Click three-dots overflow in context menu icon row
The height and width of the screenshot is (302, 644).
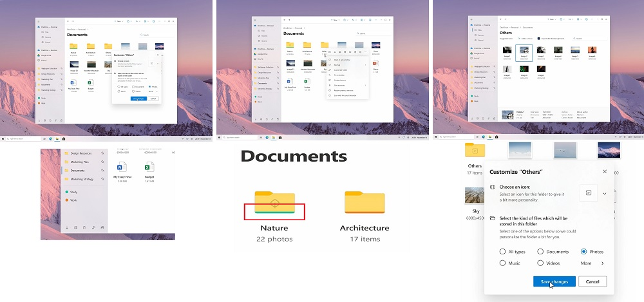366,52
